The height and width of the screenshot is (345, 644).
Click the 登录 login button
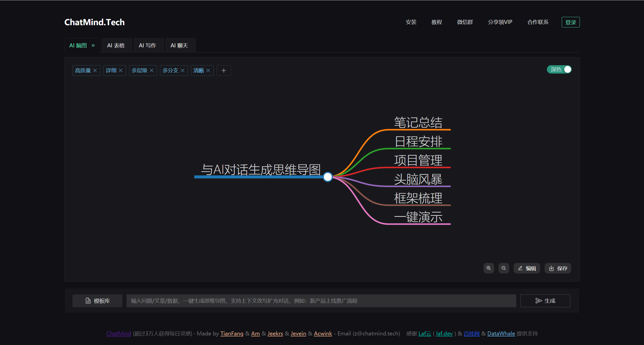[x=570, y=22]
